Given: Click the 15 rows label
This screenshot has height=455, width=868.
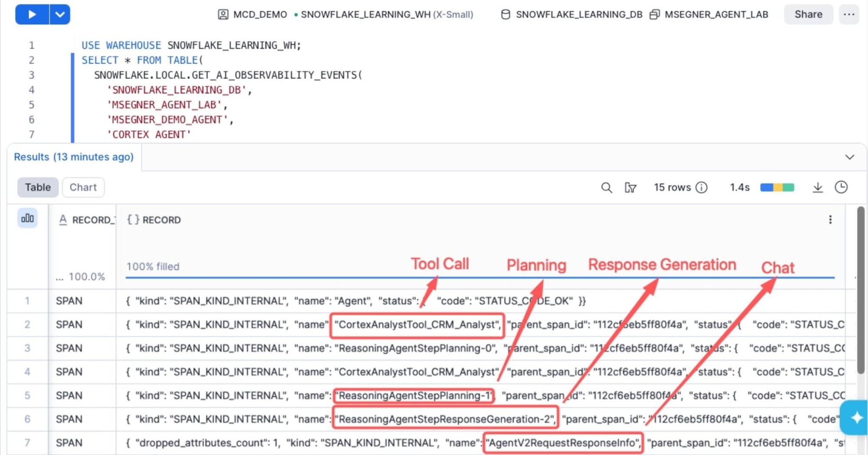Looking at the screenshot, I should click(x=672, y=187).
